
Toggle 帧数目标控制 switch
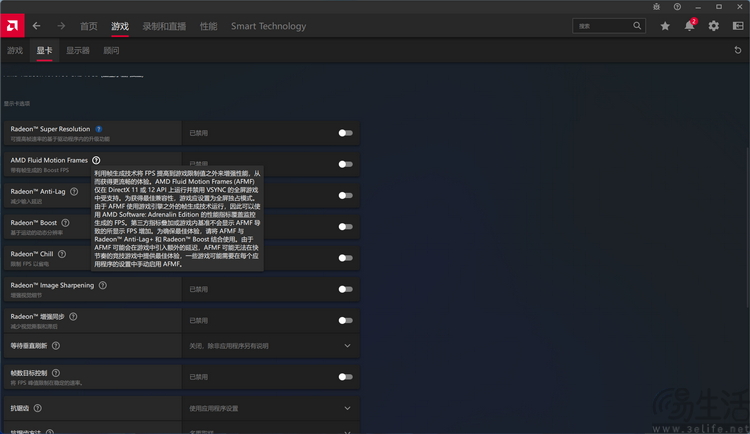pos(345,377)
